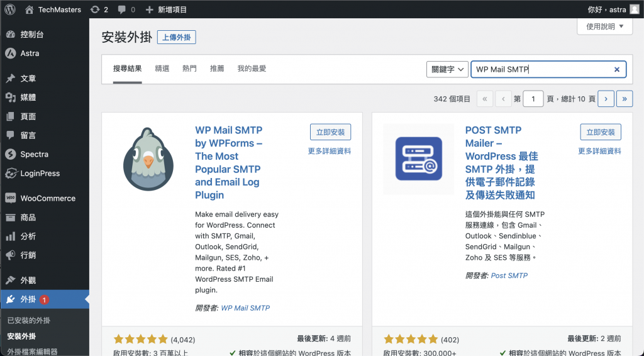
Task: Switch to the 我的最愛 tab
Action: click(252, 69)
